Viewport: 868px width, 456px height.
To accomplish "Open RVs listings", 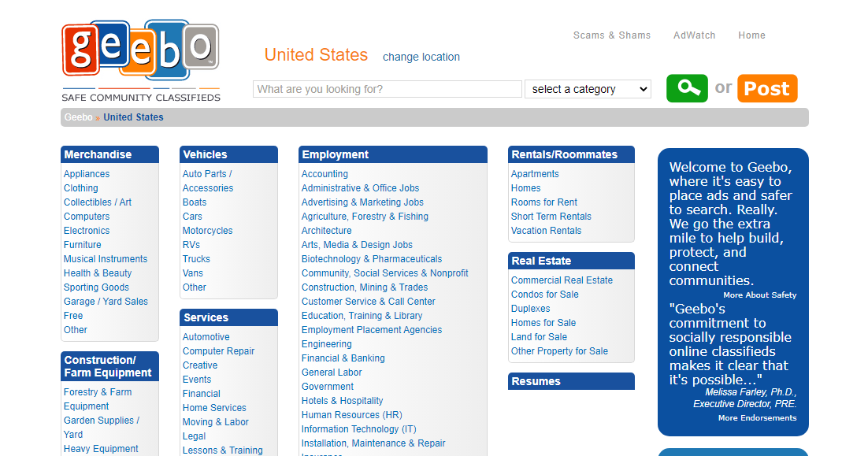I will click(x=191, y=245).
